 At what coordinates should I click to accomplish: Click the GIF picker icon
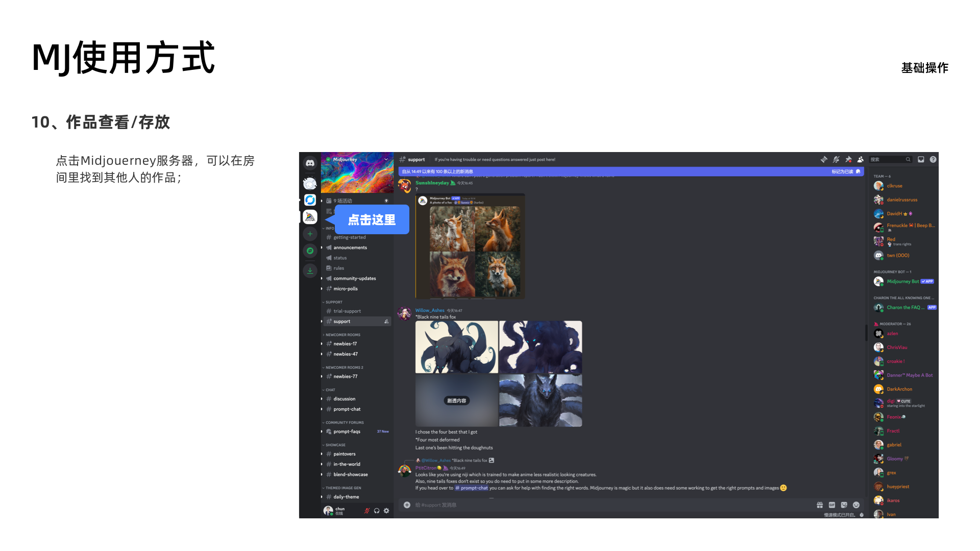832,505
